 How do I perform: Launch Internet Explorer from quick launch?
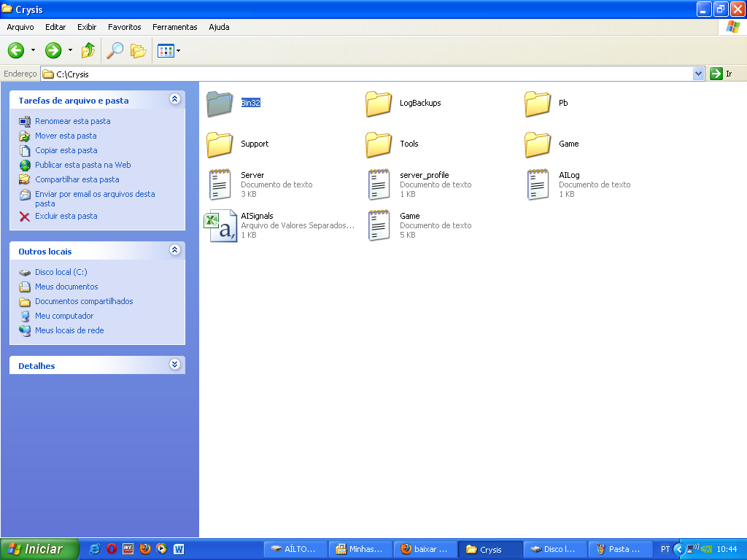click(94, 549)
